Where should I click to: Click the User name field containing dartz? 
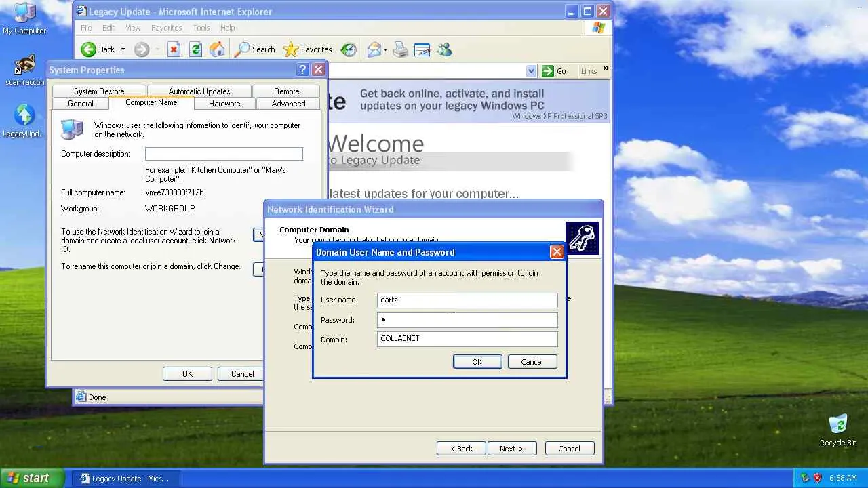coord(468,300)
